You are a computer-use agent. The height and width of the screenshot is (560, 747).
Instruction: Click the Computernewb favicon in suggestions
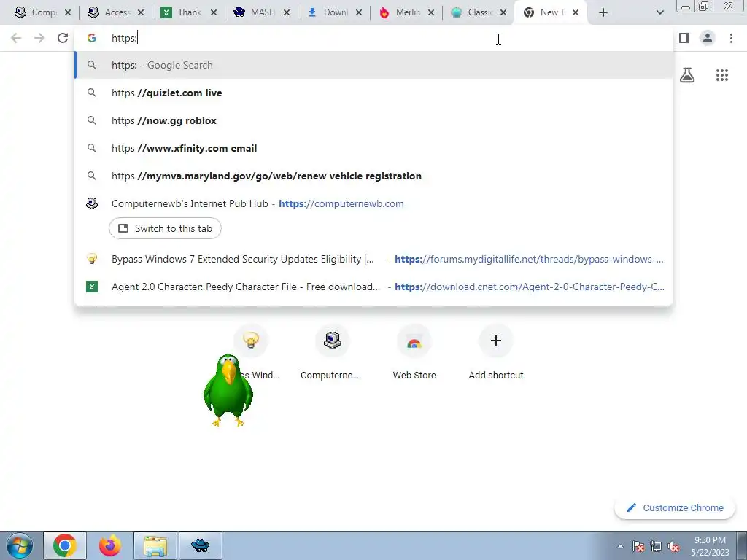click(x=92, y=203)
